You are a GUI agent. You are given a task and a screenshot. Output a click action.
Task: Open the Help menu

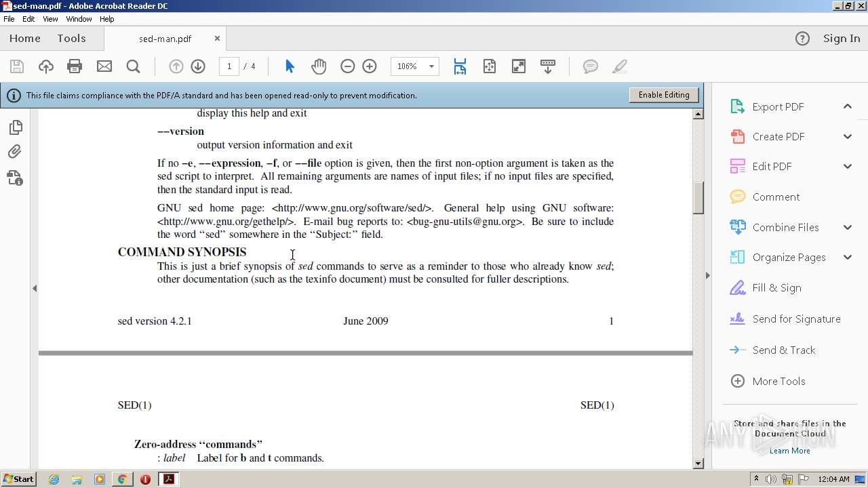(x=107, y=19)
